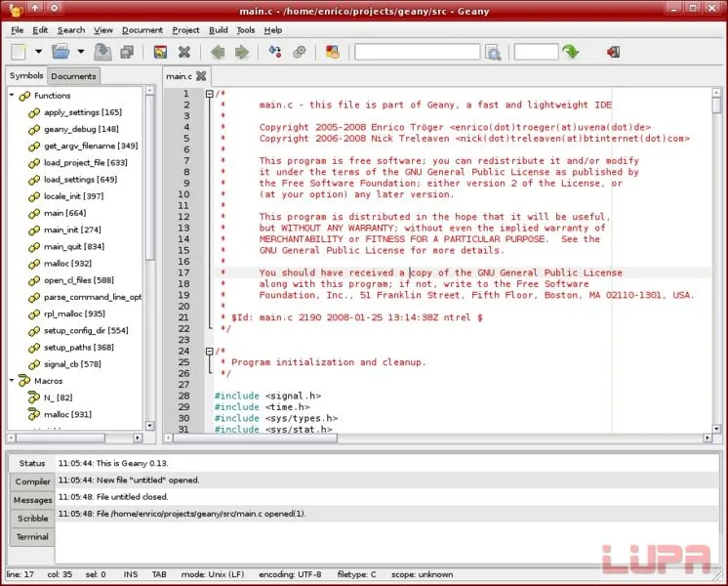Click the Save all files icon

(x=127, y=52)
